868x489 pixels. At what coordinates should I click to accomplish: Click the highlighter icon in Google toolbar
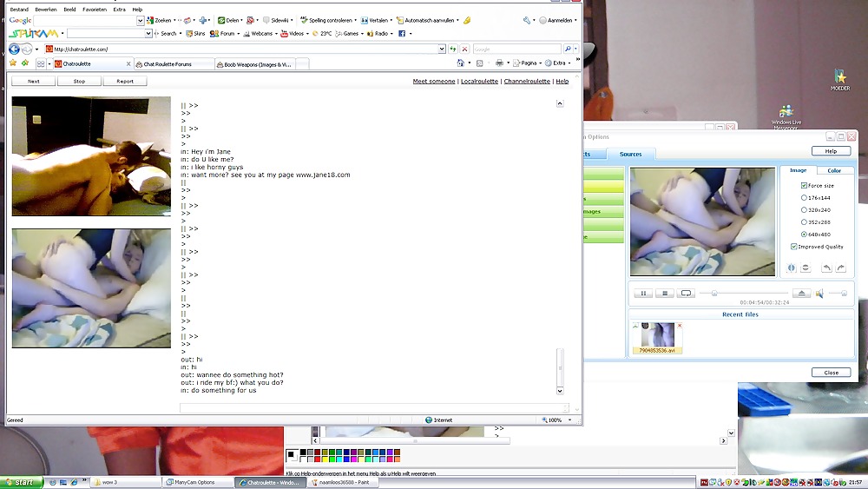click(x=467, y=21)
